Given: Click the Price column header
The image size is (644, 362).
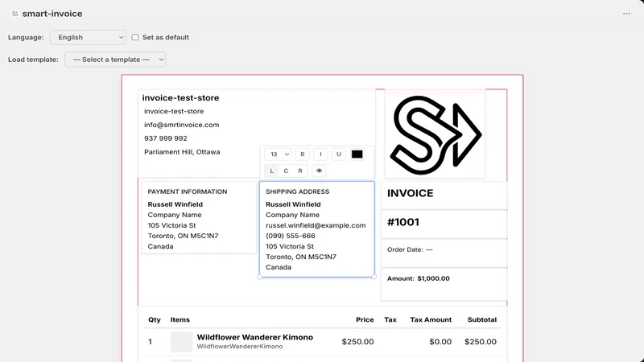Looking at the screenshot, I should pyautogui.click(x=365, y=319).
